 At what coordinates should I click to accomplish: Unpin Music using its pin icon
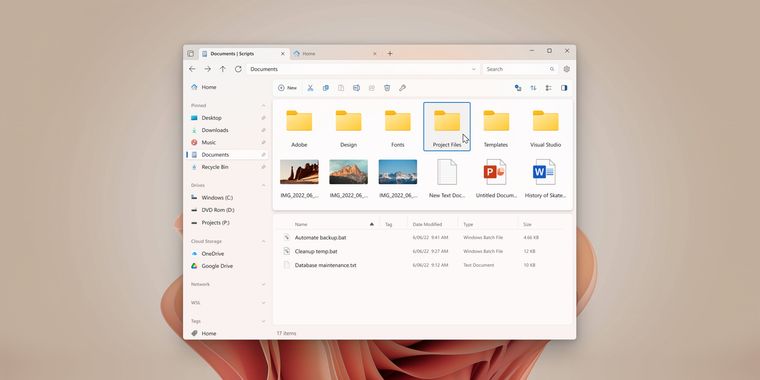click(264, 142)
